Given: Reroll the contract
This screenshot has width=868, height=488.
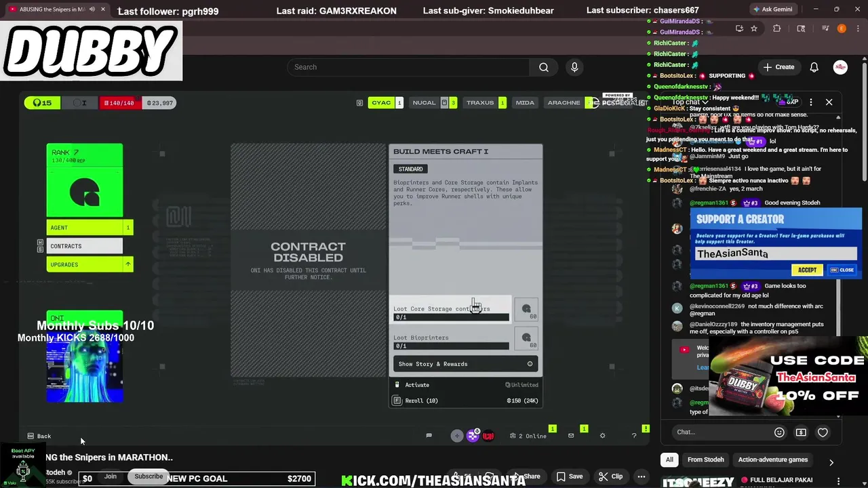Looking at the screenshot, I should [465, 401].
